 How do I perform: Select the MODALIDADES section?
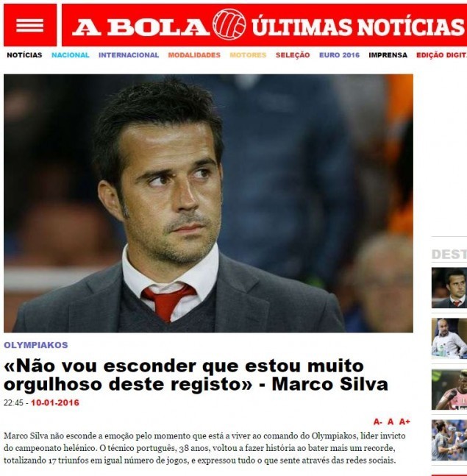coord(194,55)
